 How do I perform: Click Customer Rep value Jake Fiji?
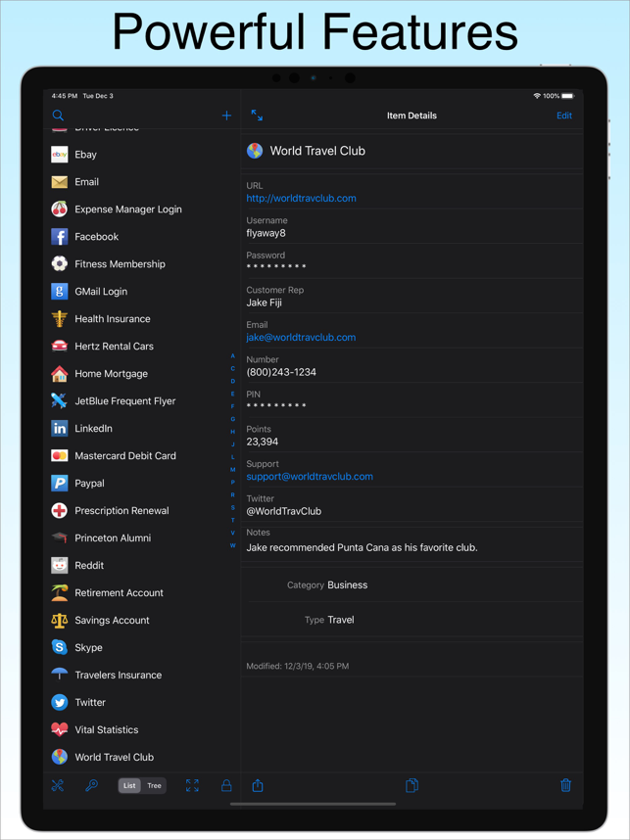[264, 303]
